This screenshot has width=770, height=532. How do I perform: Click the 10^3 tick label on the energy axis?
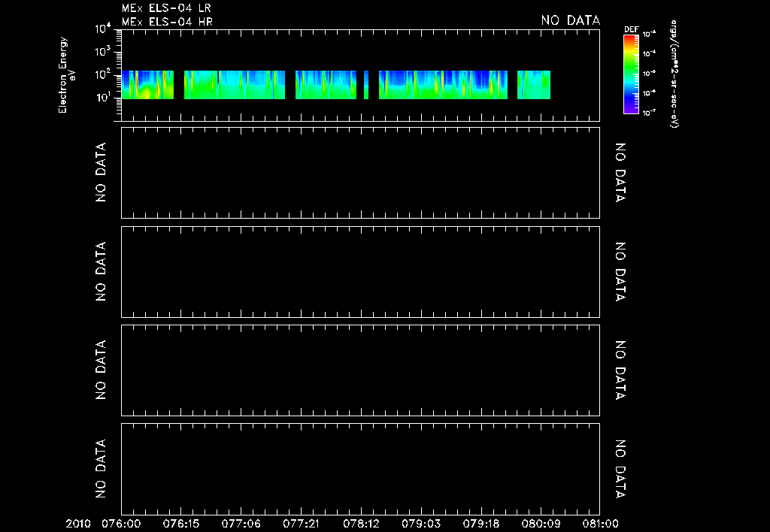[x=103, y=52]
